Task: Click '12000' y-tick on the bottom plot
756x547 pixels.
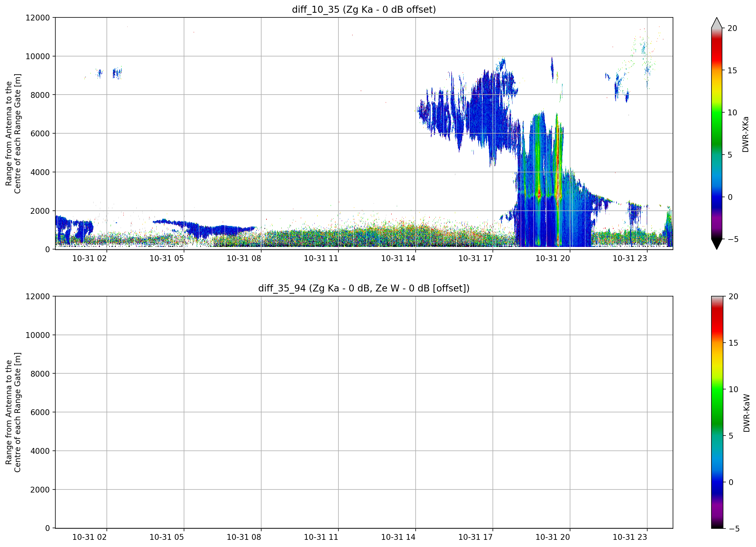Action: (x=38, y=296)
